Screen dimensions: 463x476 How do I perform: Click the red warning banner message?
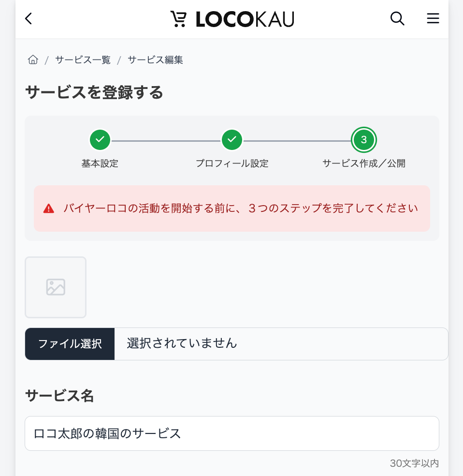coord(241,208)
